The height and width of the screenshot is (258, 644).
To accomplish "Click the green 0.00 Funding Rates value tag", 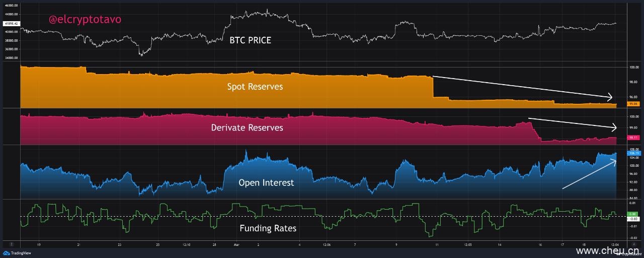I will (x=633, y=214).
